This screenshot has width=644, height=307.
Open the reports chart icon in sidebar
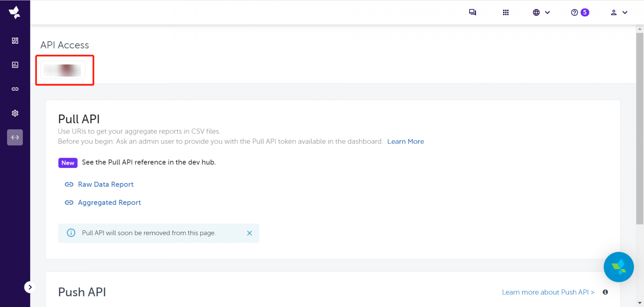tap(15, 65)
